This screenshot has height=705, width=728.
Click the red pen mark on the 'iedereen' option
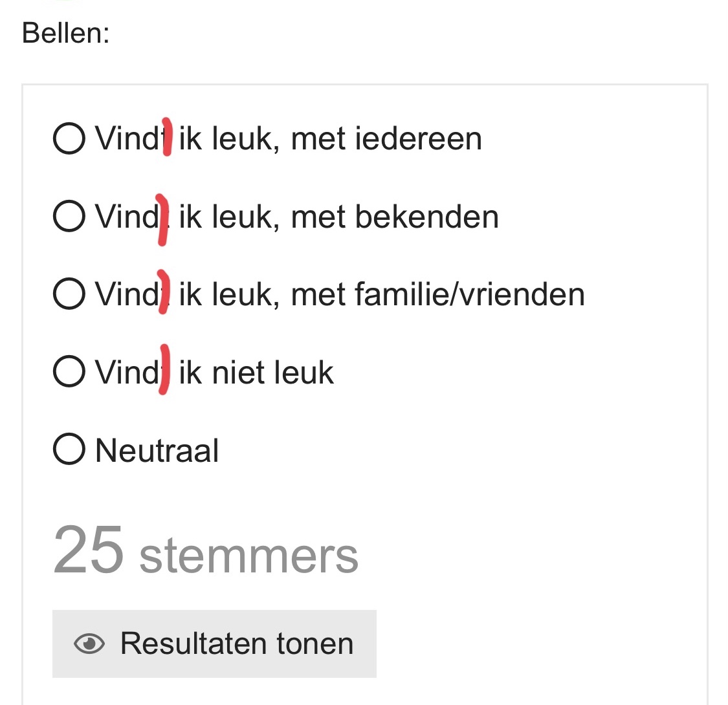coord(167,137)
